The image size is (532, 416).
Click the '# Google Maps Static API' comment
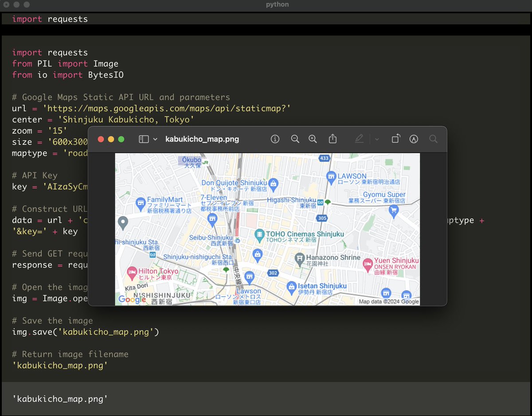[121, 97]
